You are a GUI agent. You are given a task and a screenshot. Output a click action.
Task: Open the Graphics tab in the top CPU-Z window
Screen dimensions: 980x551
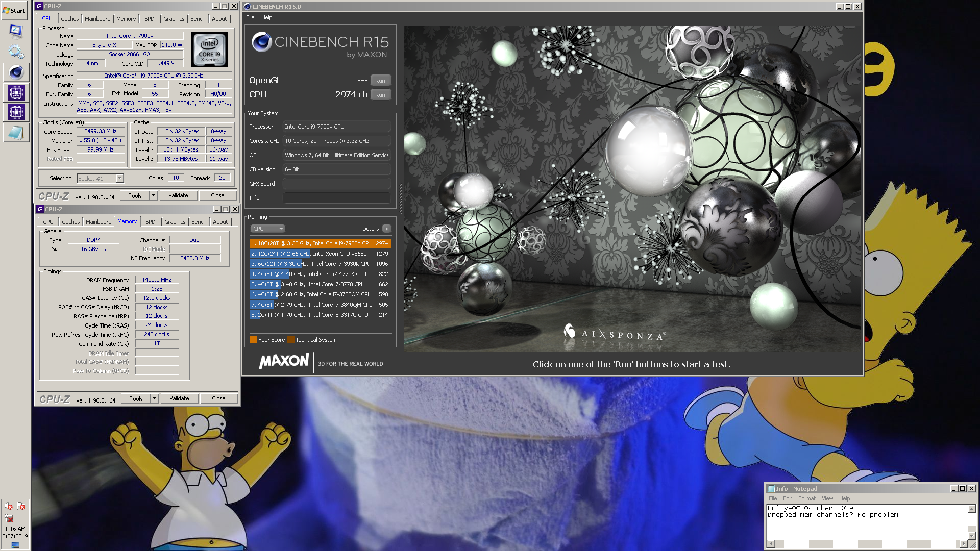pos(174,19)
